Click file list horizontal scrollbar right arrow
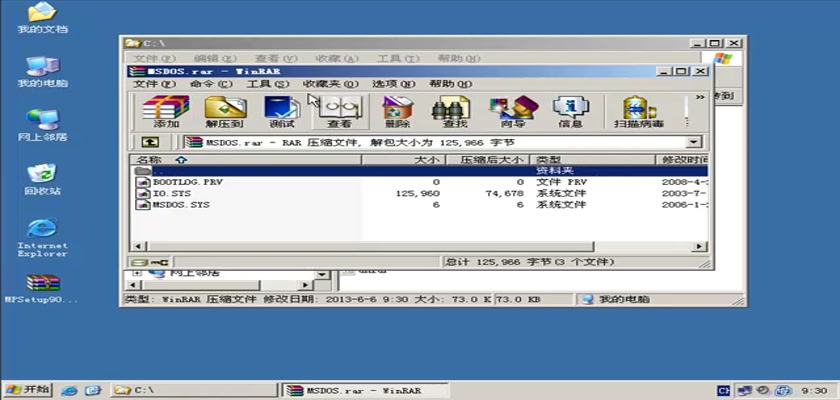Viewport: 840px width, 400px height. (699, 247)
